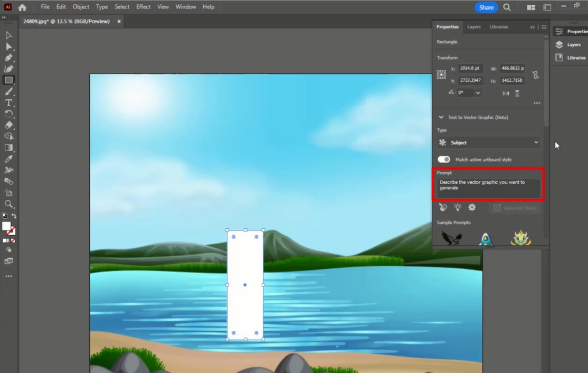Viewport: 588px width, 373px height.
Task: Select the Type tool
Action: coord(8,103)
